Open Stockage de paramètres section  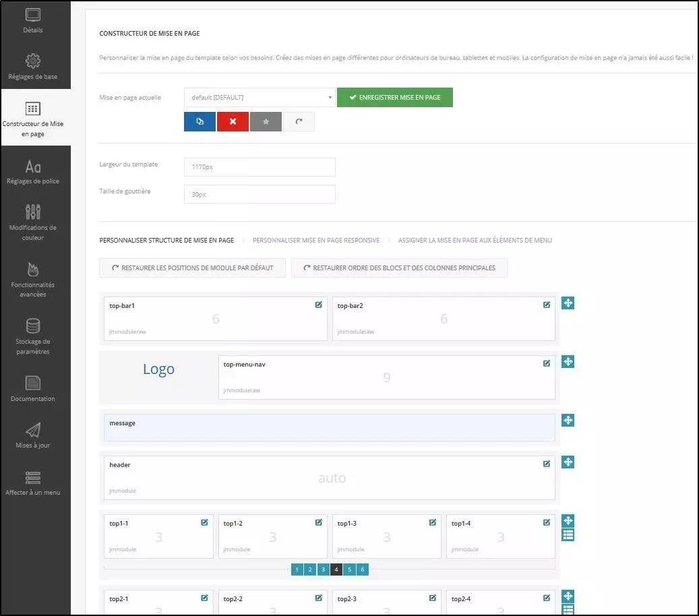coord(33,336)
